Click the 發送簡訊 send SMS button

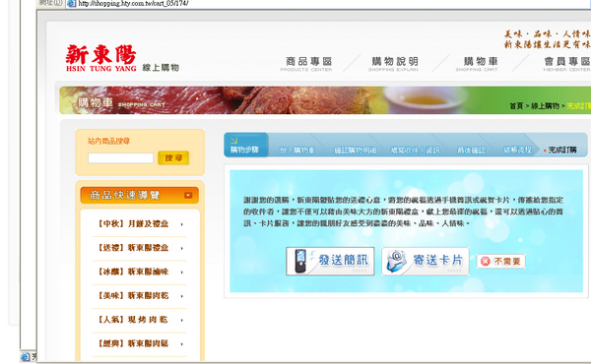click(x=330, y=261)
